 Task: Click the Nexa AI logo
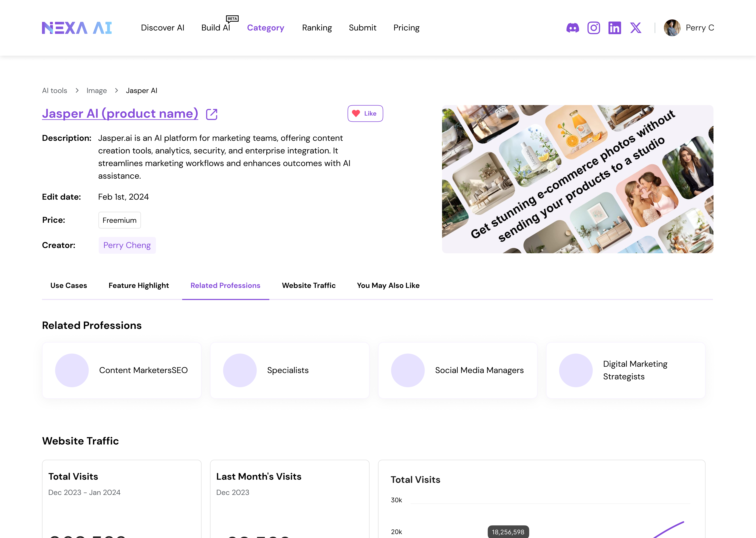click(77, 28)
